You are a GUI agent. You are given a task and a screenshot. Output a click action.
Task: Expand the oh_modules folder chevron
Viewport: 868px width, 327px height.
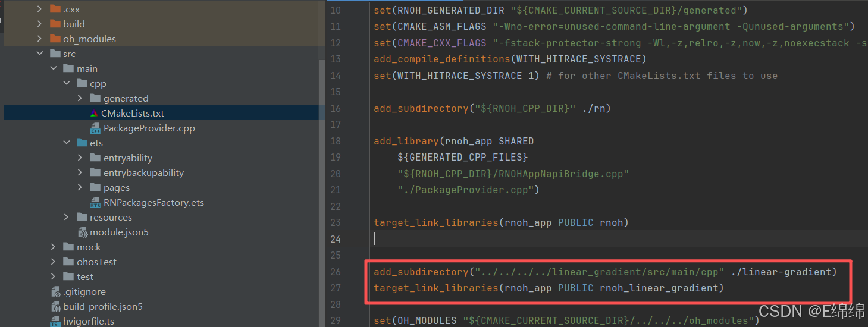[39, 39]
